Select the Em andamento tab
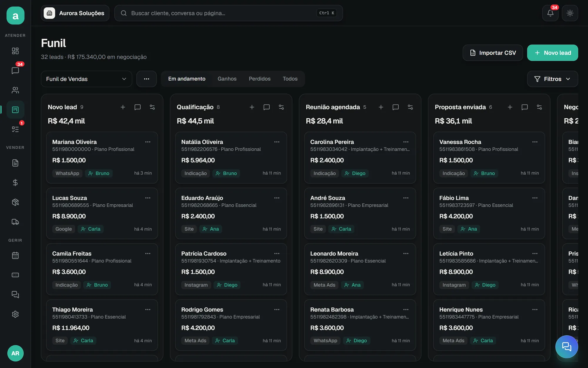Screen dimensions: 588x368 [x=187, y=79]
